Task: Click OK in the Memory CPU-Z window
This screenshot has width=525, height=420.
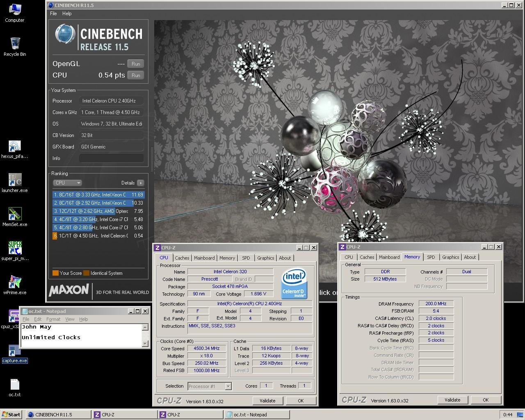Action: tap(486, 400)
